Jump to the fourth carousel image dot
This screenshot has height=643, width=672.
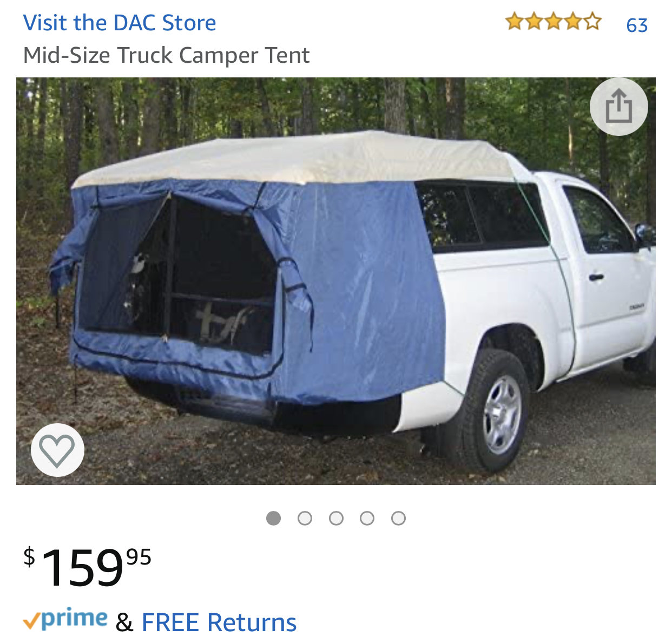pos(367,519)
